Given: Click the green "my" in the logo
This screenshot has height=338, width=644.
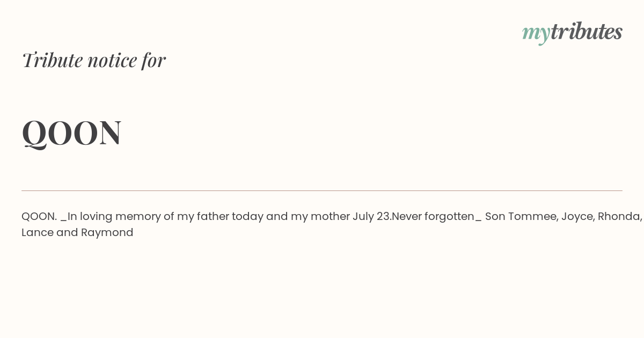Looking at the screenshot, I should click(x=536, y=33).
